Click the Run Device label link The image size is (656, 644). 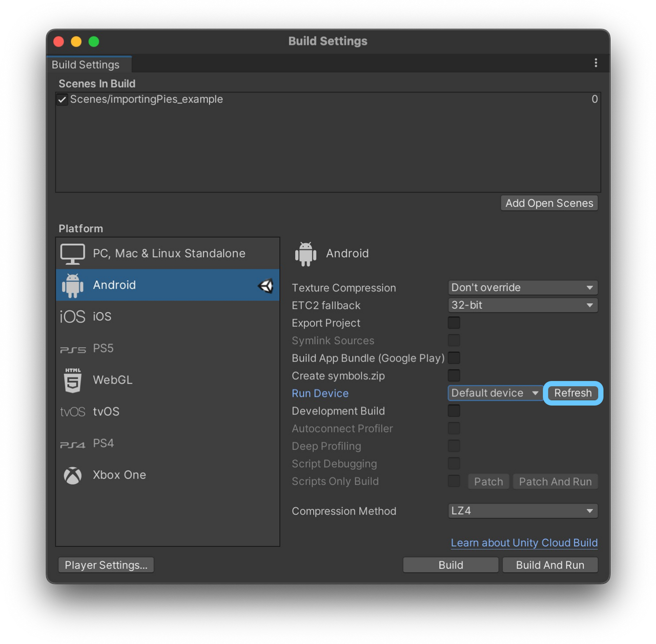pyautogui.click(x=320, y=393)
